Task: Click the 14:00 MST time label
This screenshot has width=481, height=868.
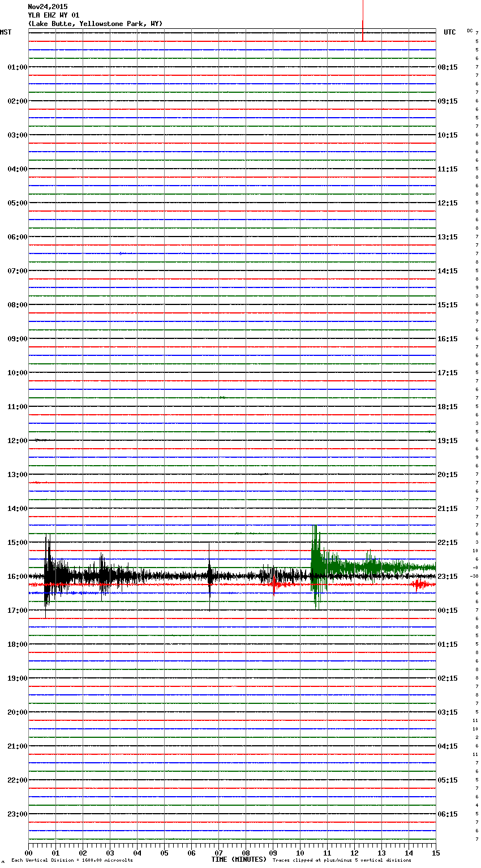Action: pos(17,509)
